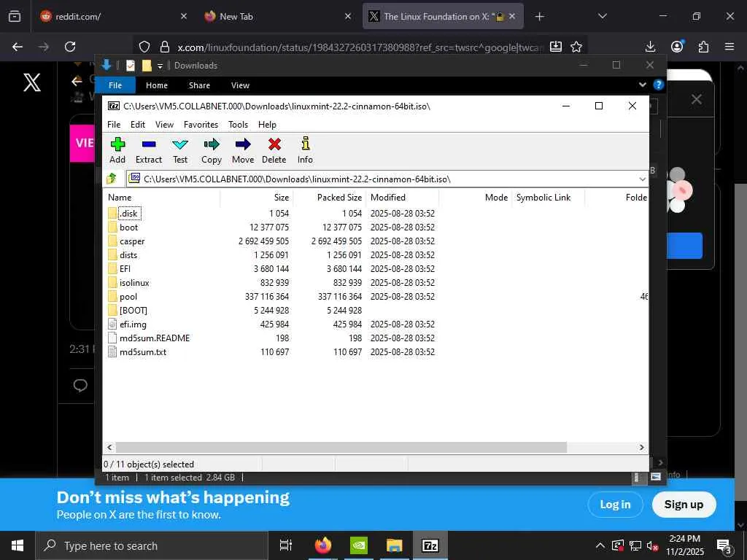Screen dimensions: 747x560
Task: Bookmark this page with the star icon
Action: [576, 47]
